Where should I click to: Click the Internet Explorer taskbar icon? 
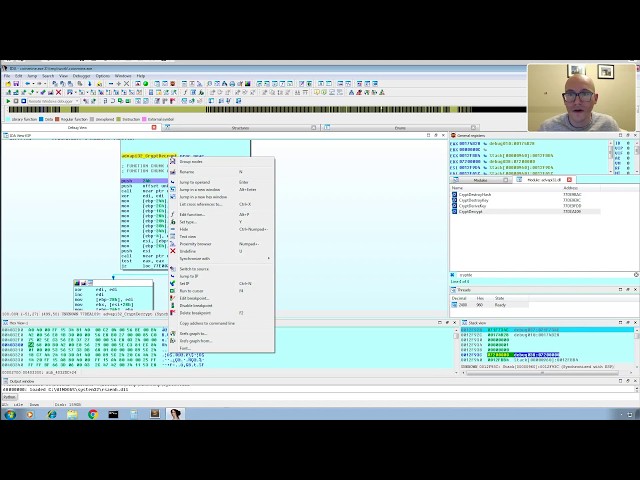[52, 414]
